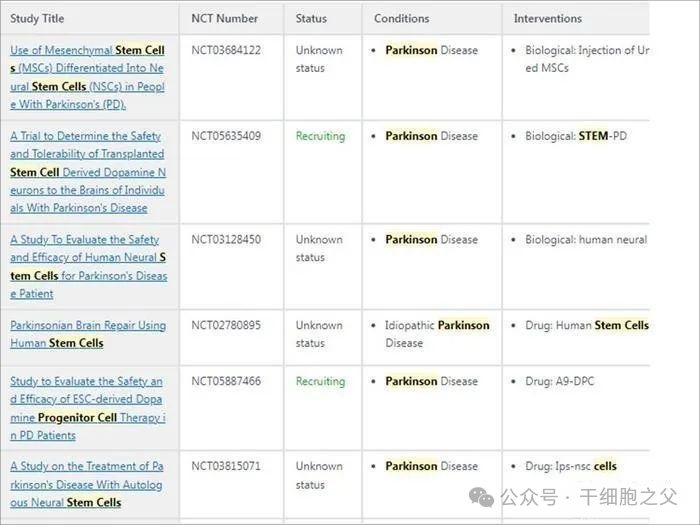
Task: Click the Interventions column header
Action: (x=547, y=19)
